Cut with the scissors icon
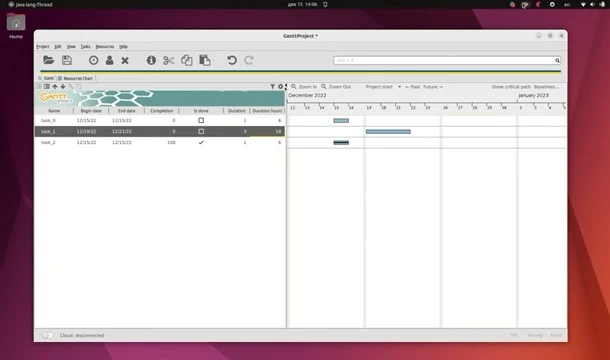 point(169,60)
